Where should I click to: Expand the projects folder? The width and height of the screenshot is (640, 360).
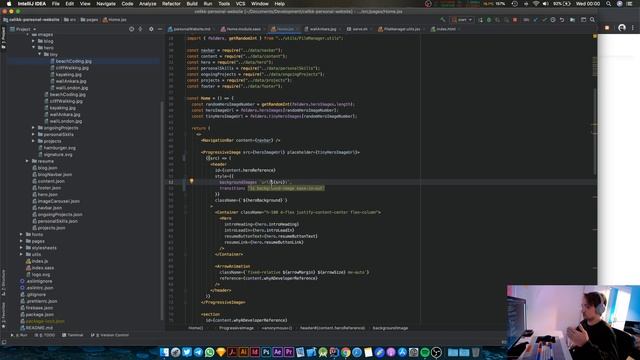[x=33, y=141]
